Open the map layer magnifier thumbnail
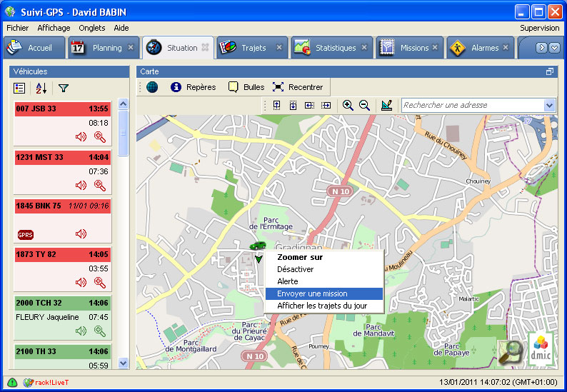 tap(511, 352)
